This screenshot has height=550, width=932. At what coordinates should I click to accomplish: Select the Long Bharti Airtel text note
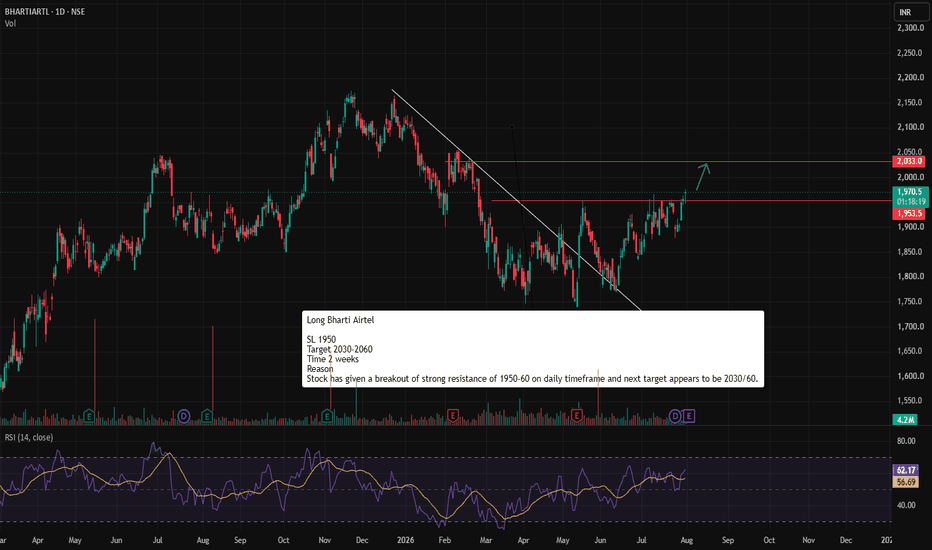pos(533,349)
